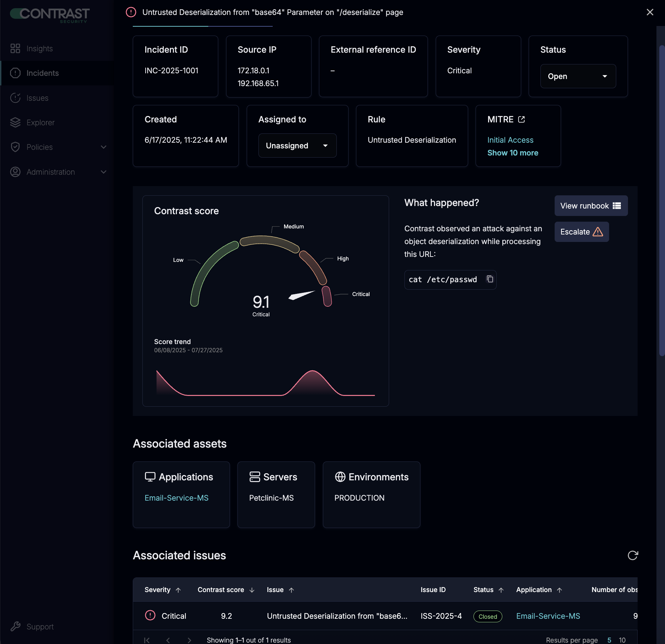Click the Show 10 more link
665x644 pixels.
click(513, 153)
